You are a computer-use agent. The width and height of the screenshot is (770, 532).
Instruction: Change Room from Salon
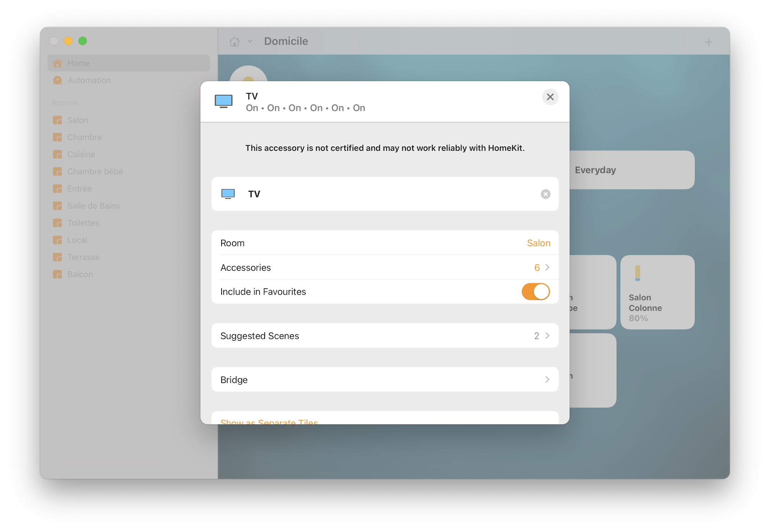pos(538,243)
